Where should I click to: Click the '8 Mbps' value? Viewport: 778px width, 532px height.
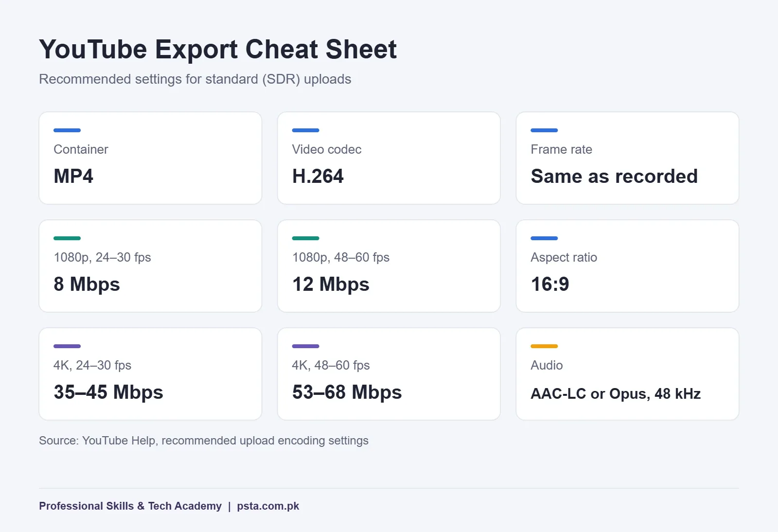(x=87, y=284)
